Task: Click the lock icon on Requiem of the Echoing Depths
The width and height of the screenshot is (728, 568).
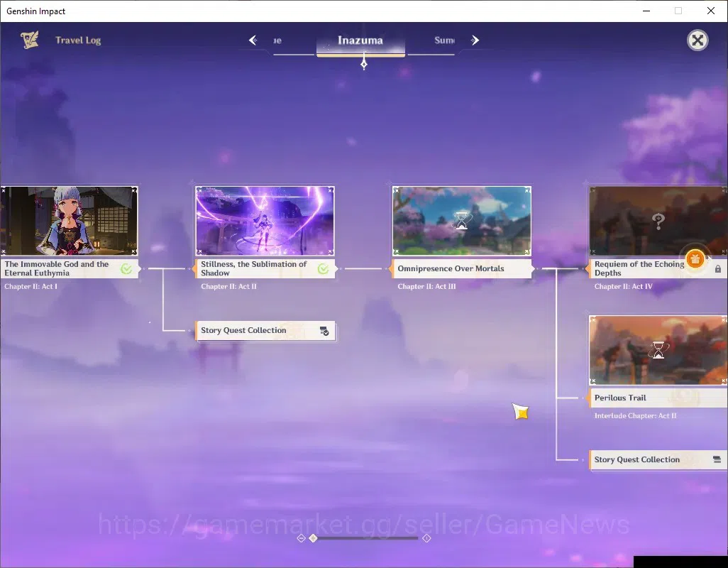Action: [x=718, y=269]
